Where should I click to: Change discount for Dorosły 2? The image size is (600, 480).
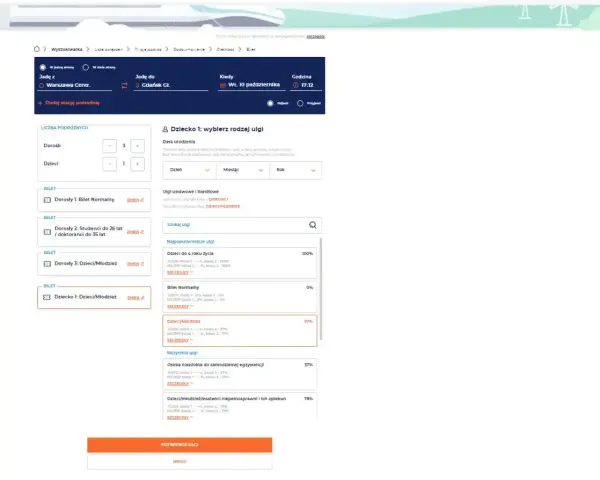tap(135, 232)
